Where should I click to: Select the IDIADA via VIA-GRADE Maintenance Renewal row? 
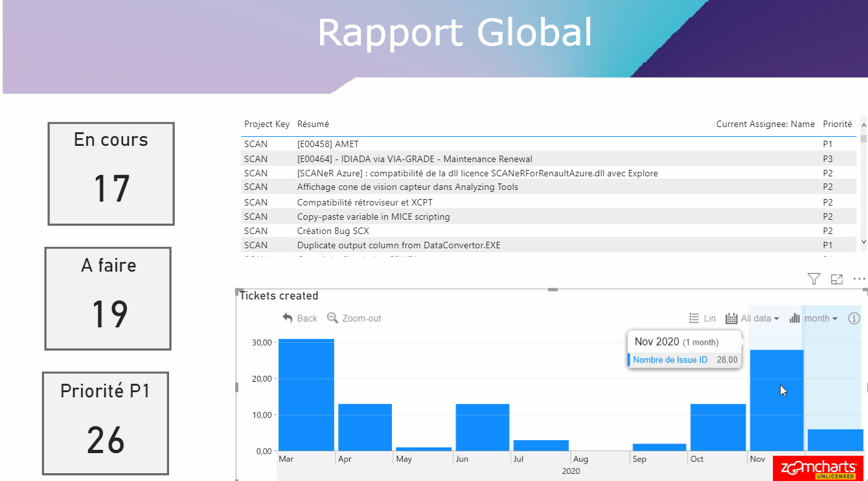[x=549, y=159]
